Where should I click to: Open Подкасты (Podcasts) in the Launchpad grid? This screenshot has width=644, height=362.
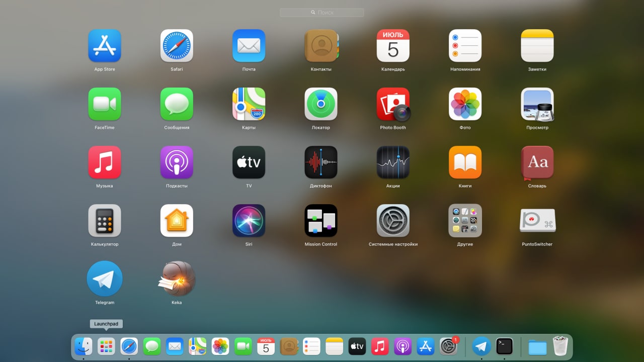pyautogui.click(x=177, y=162)
